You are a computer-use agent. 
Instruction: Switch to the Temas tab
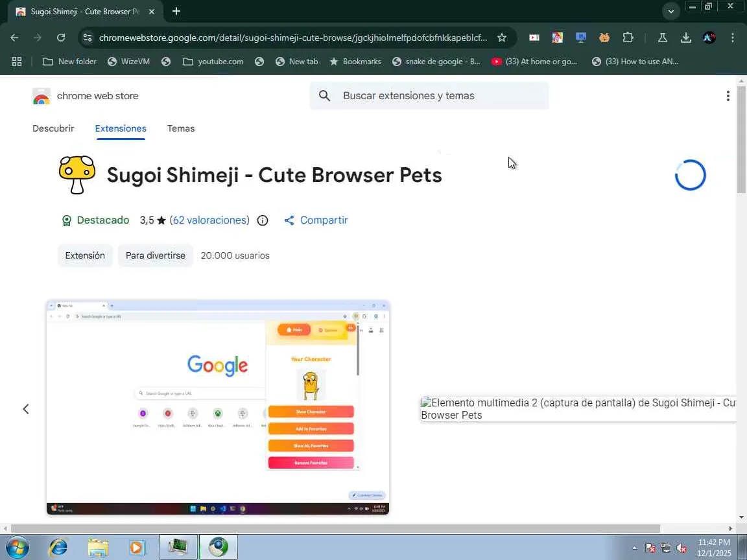[181, 128]
